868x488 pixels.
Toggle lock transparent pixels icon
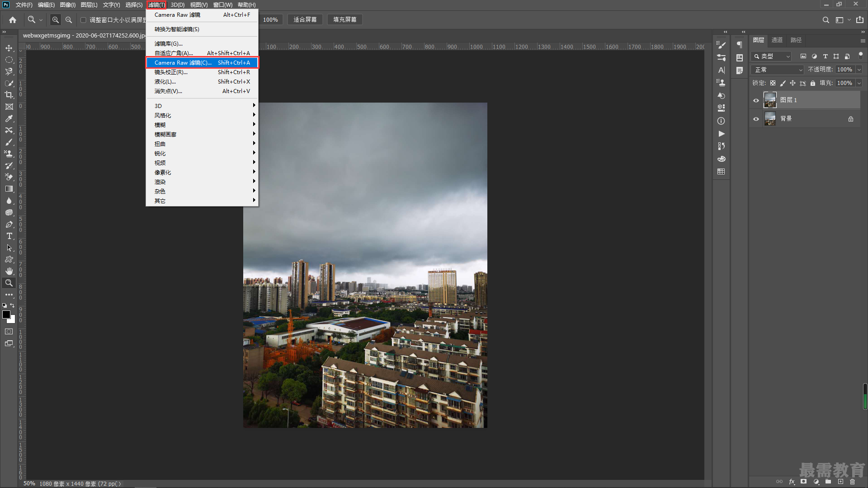tap(773, 83)
